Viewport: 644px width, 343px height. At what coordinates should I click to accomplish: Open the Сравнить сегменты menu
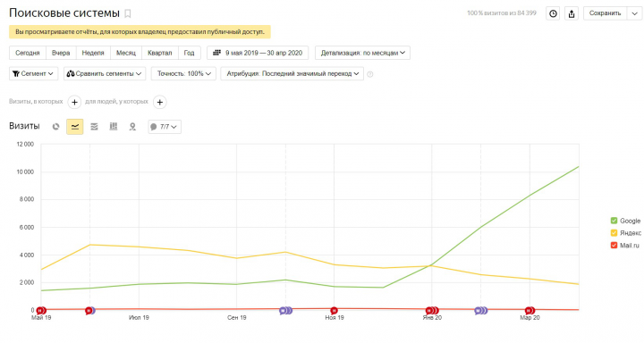pyautogui.click(x=105, y=74)
